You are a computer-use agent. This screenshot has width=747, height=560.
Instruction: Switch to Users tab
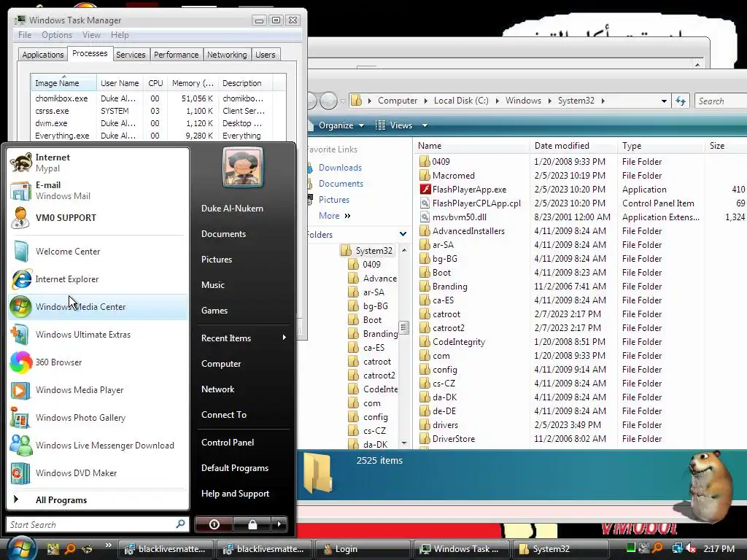point(265,55)
